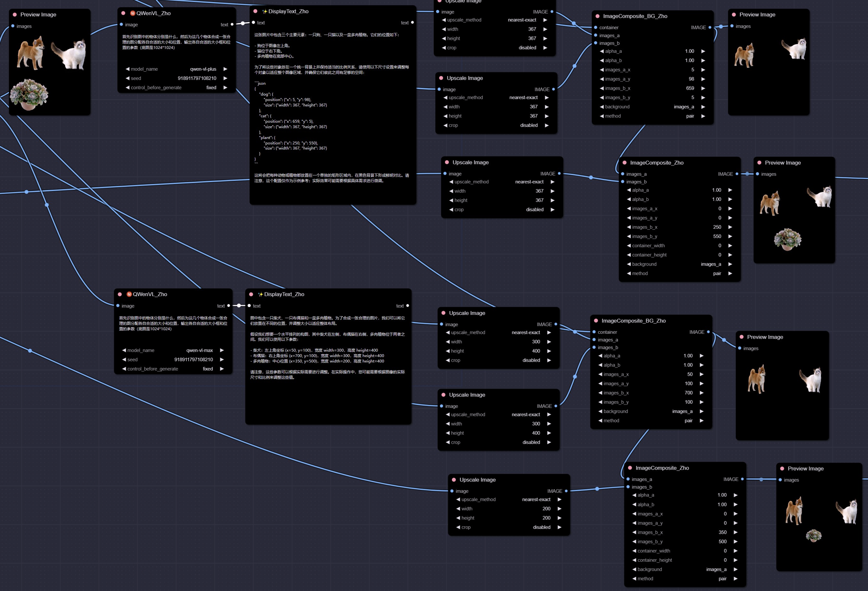
Task: Increase seed in the qwen-vl-plus QWenVL node
Action: click(x=225, y=78)
